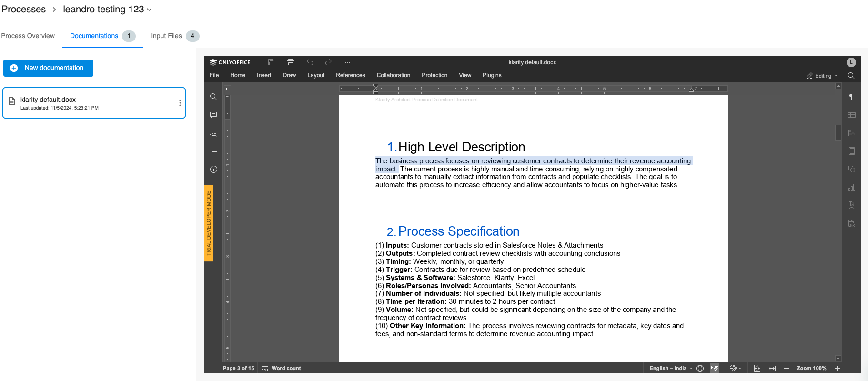Image resolution: width=868 pixels, height=381 pixels.
Task: Switch to the Insert tab
Action: point(264,75)
